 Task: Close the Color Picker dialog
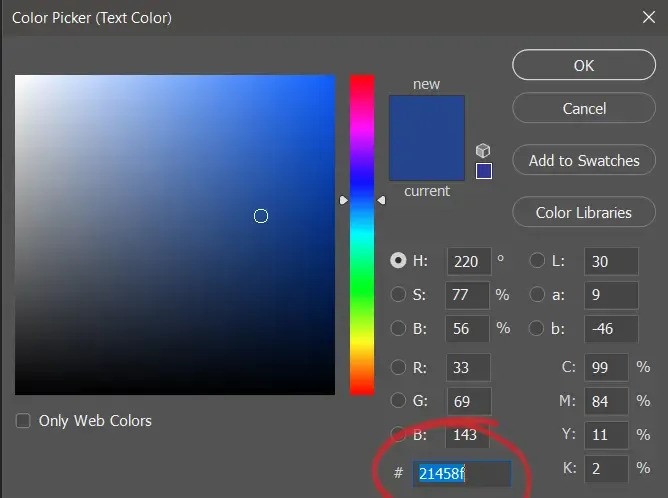pos(646,17)
